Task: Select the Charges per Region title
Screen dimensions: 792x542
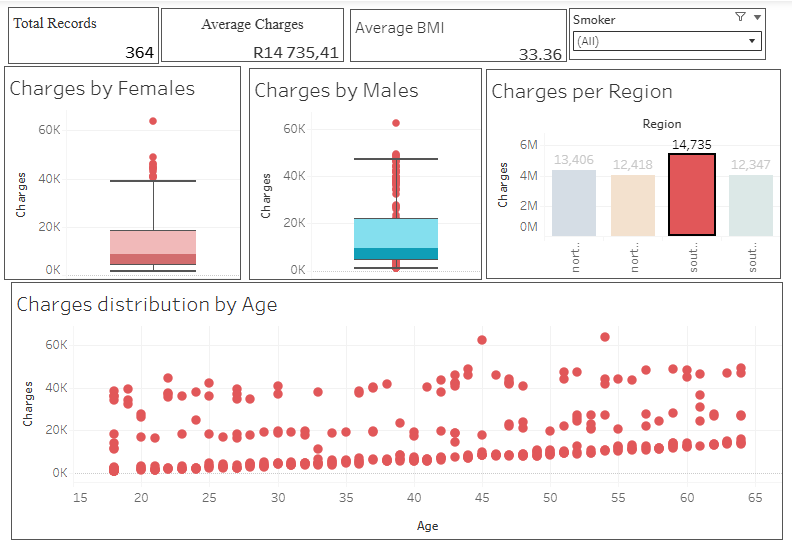Action: [x=582, y=92]
